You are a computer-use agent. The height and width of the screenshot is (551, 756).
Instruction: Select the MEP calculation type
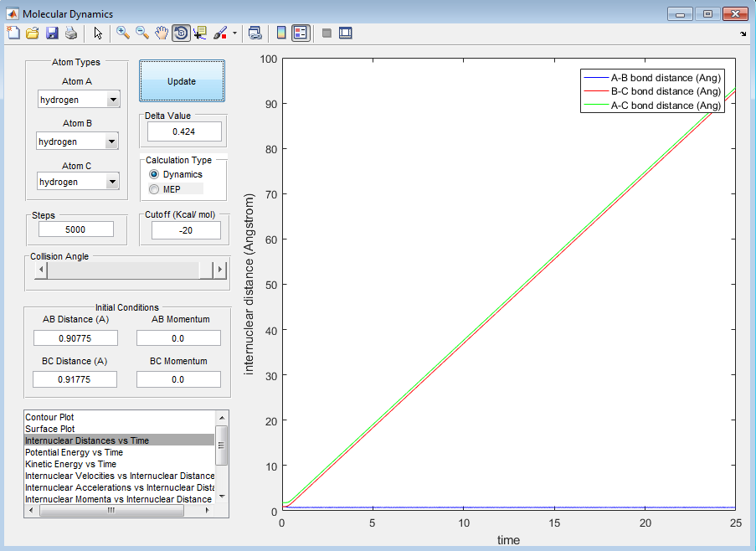tap(154, 189)
